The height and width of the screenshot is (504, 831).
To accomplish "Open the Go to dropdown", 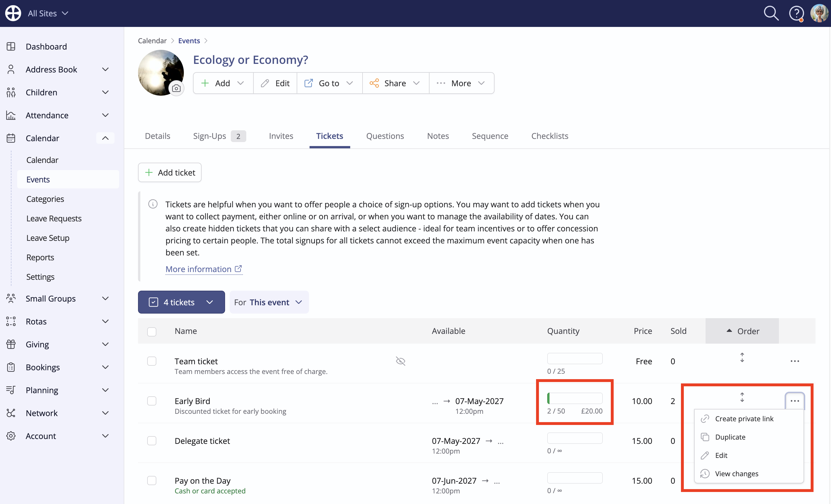I will click(x=329, y=83).
